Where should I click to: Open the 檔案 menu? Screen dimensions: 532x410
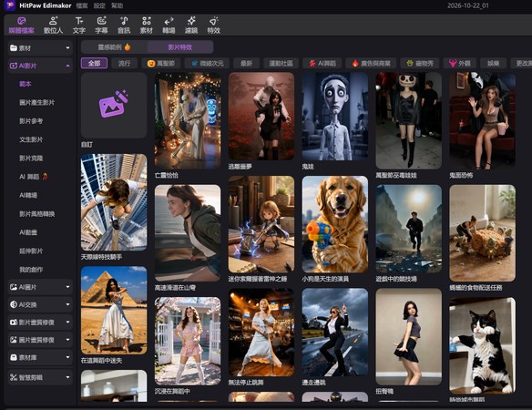click(82, 5)
